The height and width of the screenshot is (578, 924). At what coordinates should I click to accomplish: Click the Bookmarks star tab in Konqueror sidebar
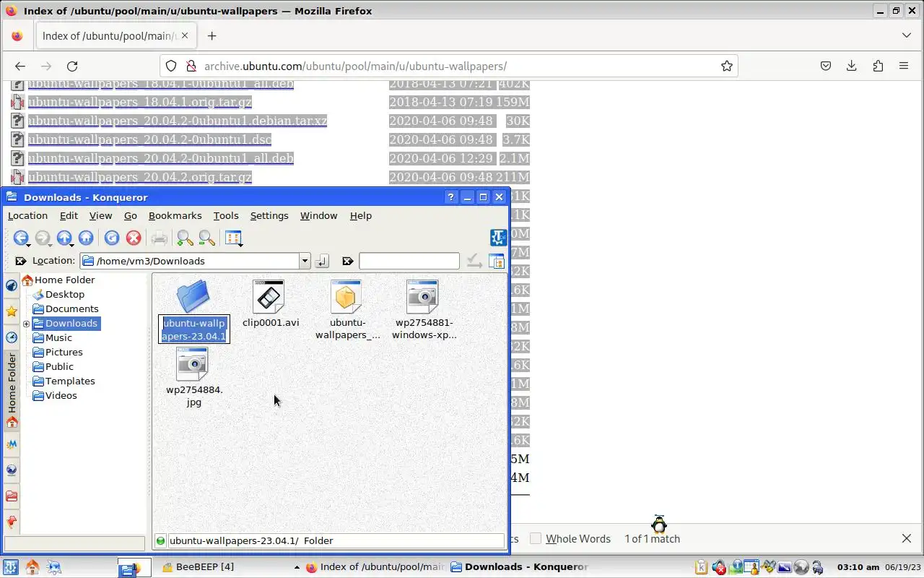[12, 311]
